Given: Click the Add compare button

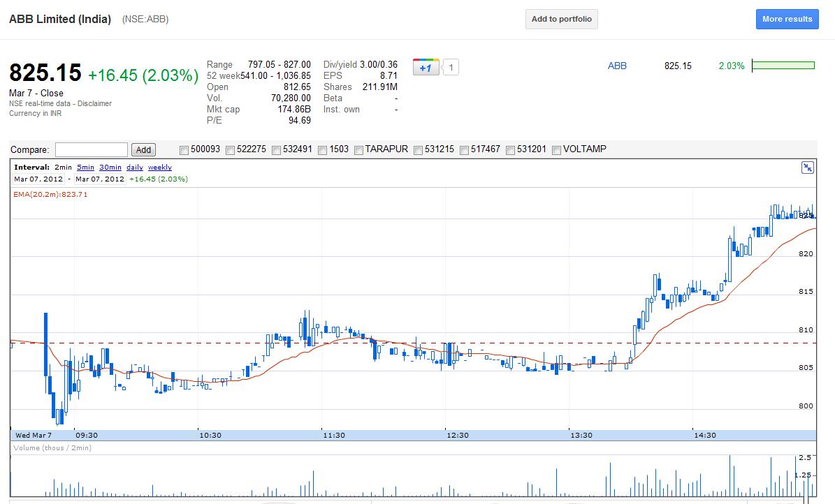Looking at the screenshot, I should (143, 150).
